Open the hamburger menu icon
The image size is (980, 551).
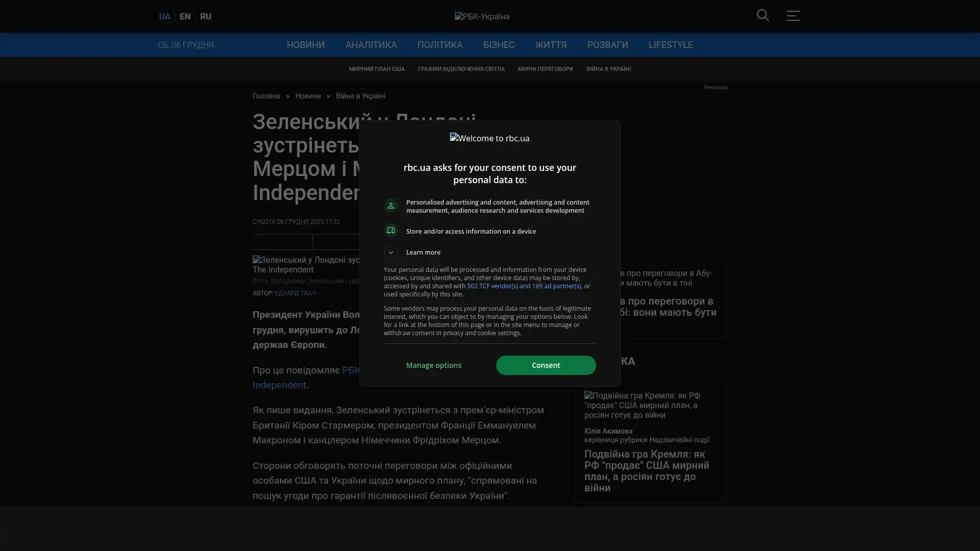(x=793, y=16)
